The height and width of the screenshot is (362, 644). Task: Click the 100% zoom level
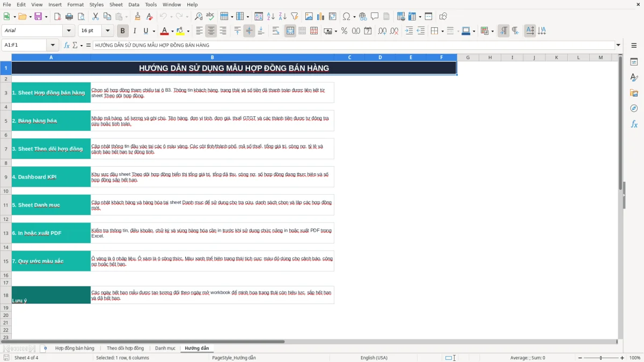click(635, 358)
